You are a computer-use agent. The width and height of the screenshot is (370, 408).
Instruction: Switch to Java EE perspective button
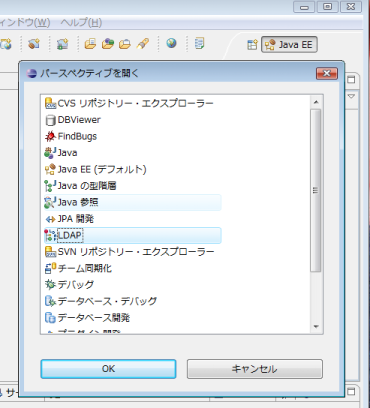click(x=289, y=45)
